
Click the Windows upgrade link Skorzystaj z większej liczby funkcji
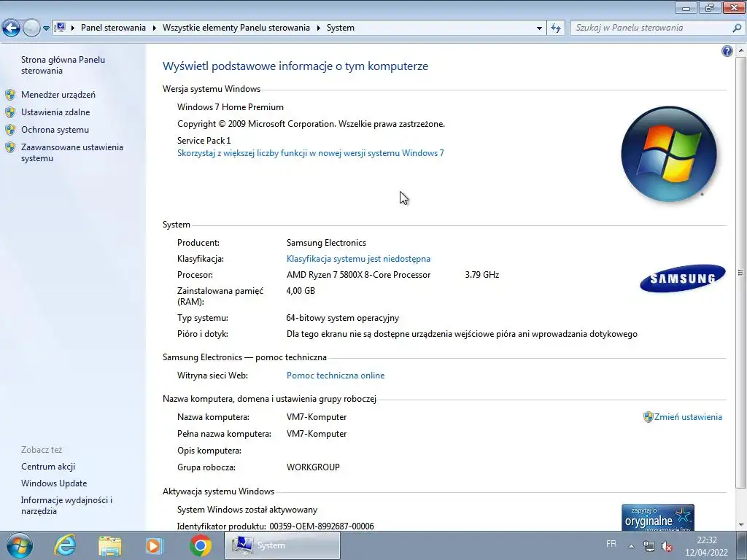point(311,153)
